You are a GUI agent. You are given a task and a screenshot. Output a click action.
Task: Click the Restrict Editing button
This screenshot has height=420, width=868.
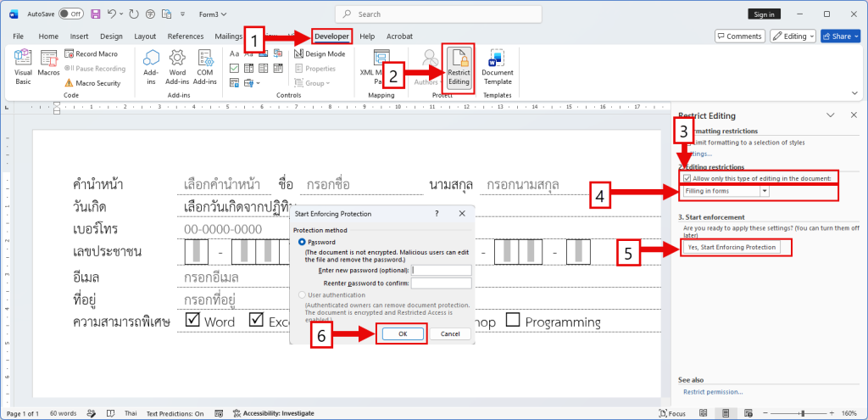(459, 68)
